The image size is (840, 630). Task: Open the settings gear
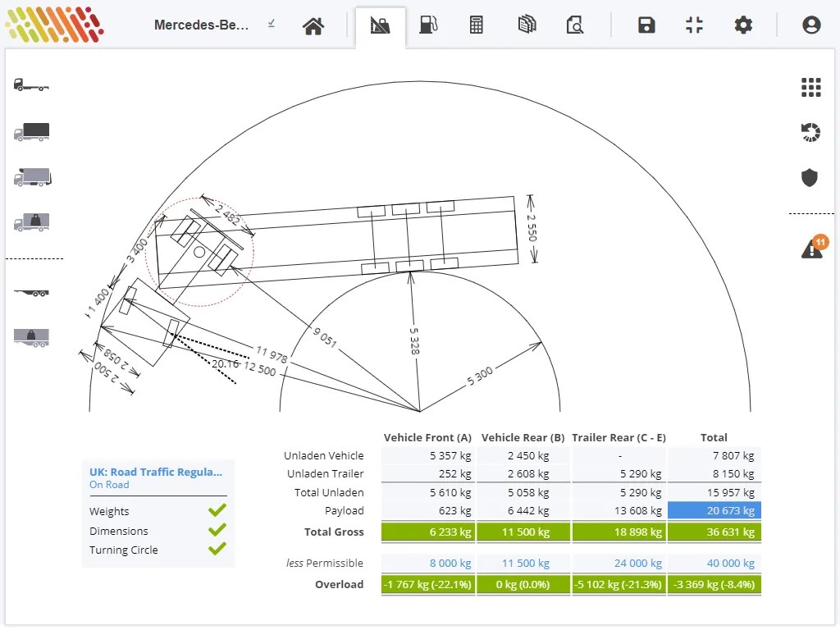click(x=743, y=25)
